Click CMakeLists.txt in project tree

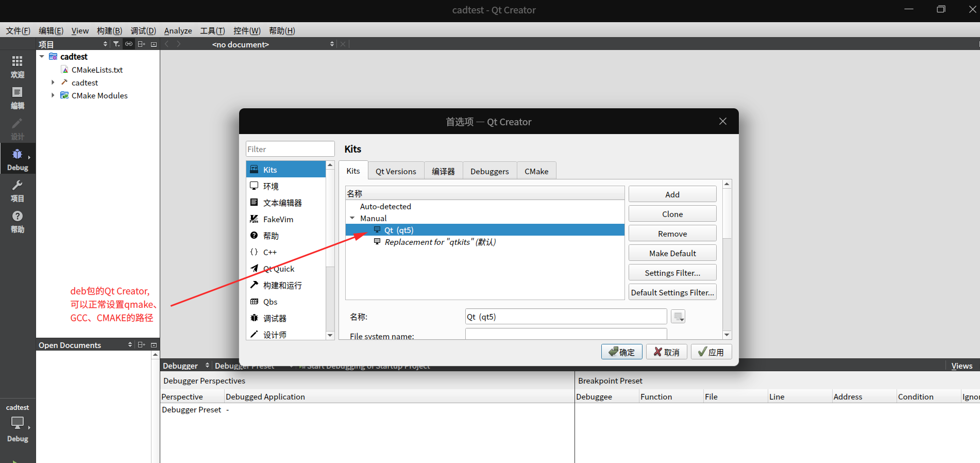97,70
